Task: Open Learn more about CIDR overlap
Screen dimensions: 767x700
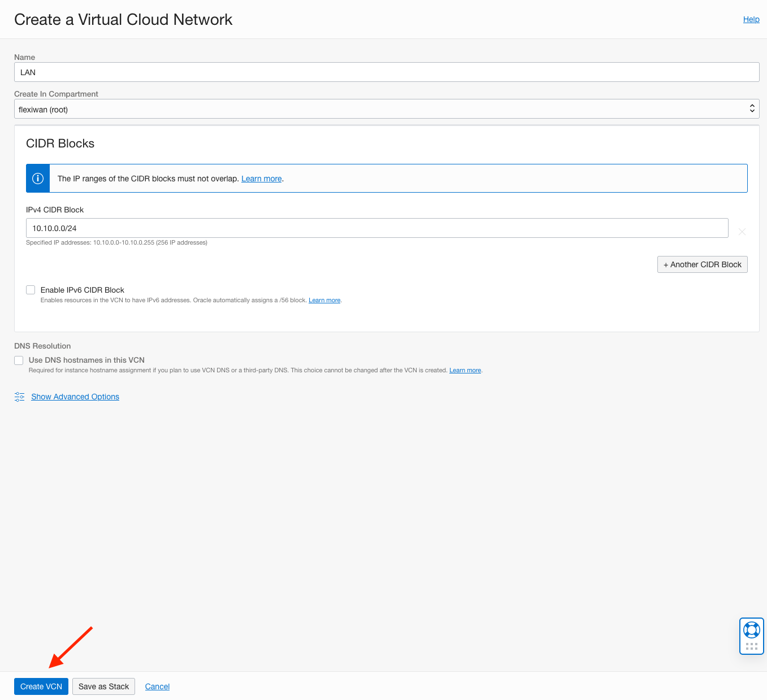Action: 261,179
